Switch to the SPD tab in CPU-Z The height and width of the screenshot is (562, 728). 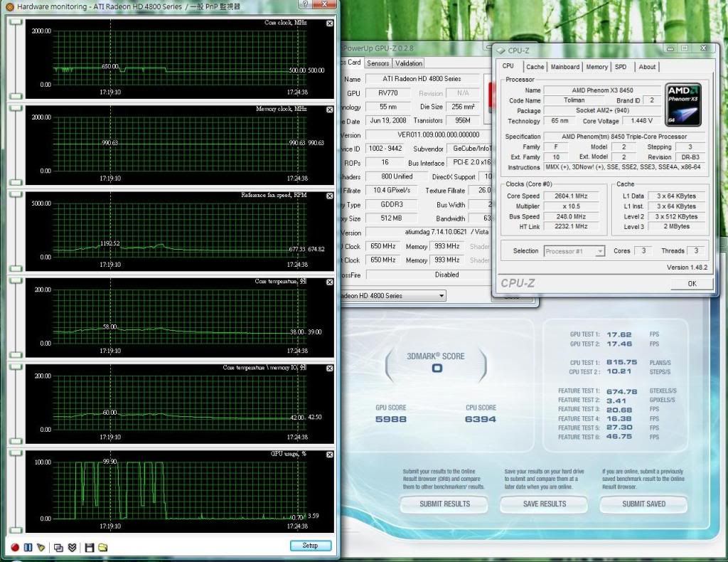tap(621, 67)
